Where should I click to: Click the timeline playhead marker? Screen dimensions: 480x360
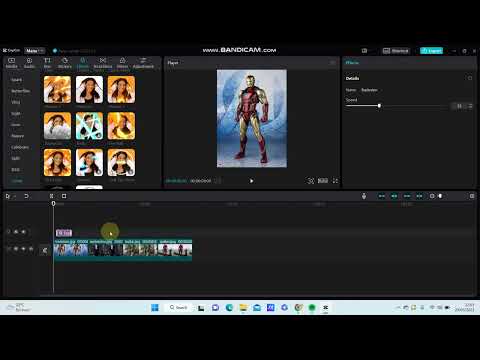[53, 204]
